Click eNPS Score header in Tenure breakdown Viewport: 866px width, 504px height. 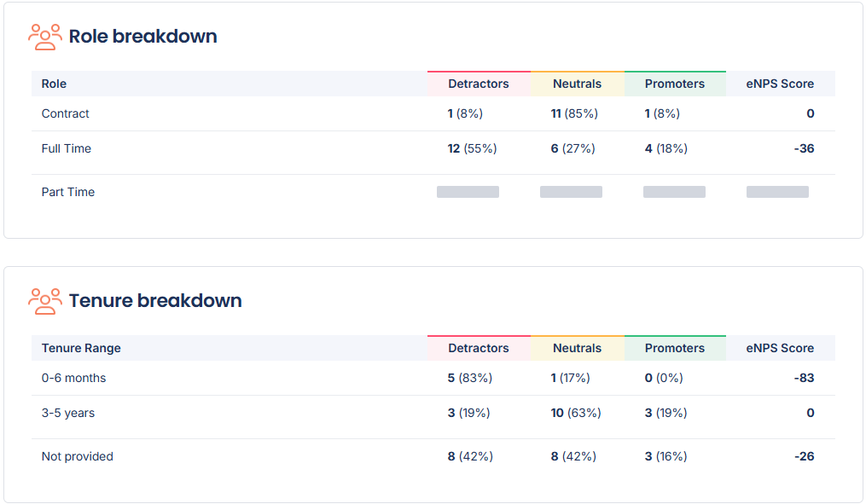click(780, 348)
